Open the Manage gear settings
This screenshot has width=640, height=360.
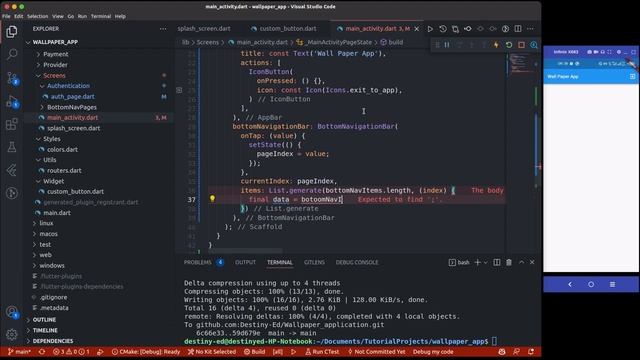tap(11, 335)
